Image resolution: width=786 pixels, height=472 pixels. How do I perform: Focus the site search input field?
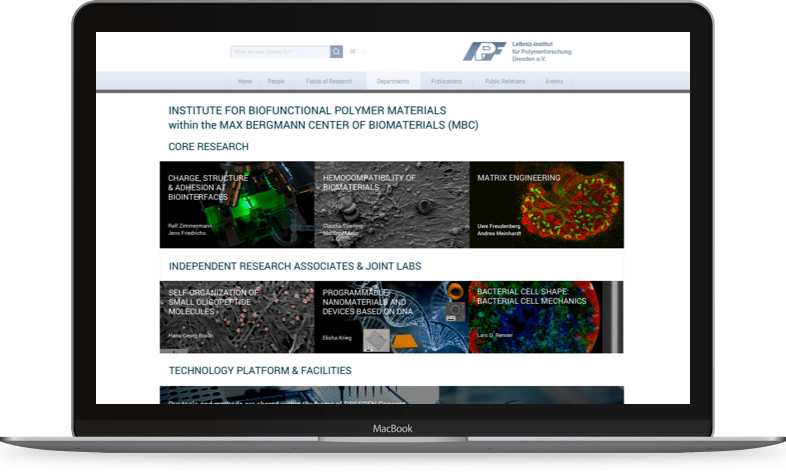280,52
